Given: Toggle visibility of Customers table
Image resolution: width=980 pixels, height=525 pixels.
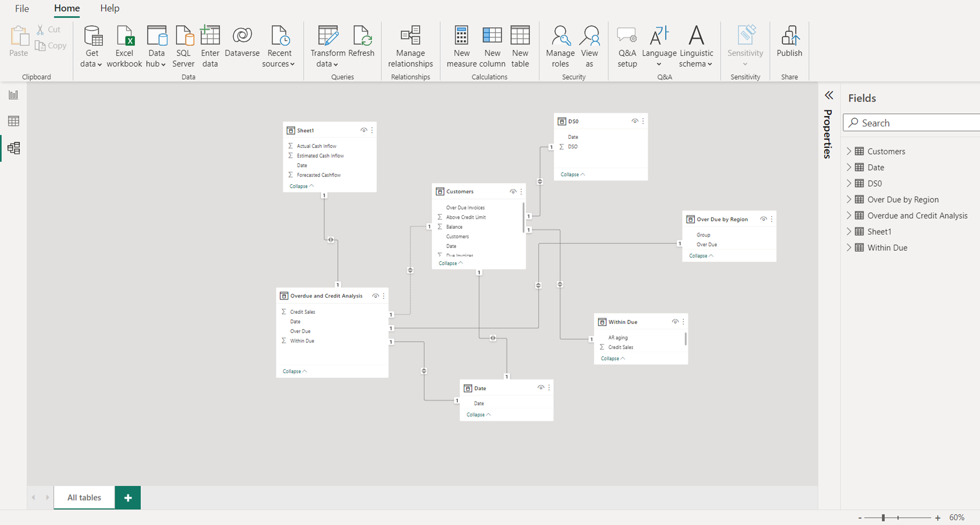Looking at the screenshot, I should [513, 191].
